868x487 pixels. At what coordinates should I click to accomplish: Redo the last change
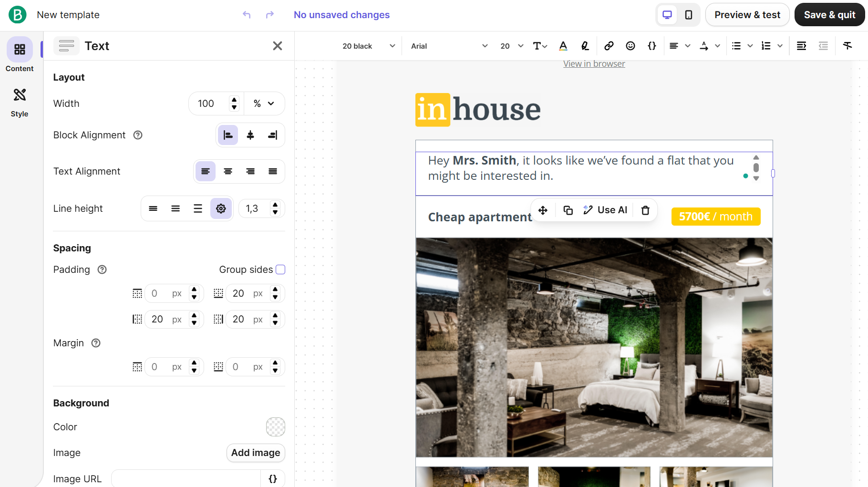pyautogui.click(x=270, y=15)
